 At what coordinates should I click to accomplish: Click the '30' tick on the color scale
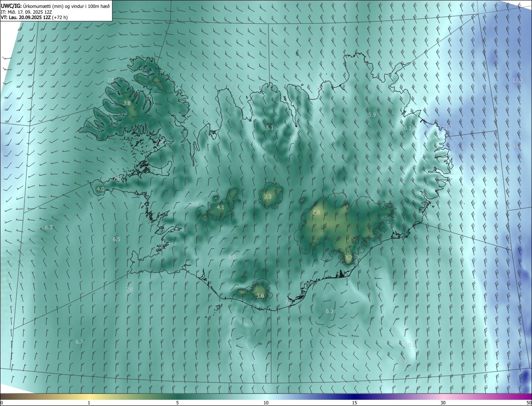tap(443, 403)
